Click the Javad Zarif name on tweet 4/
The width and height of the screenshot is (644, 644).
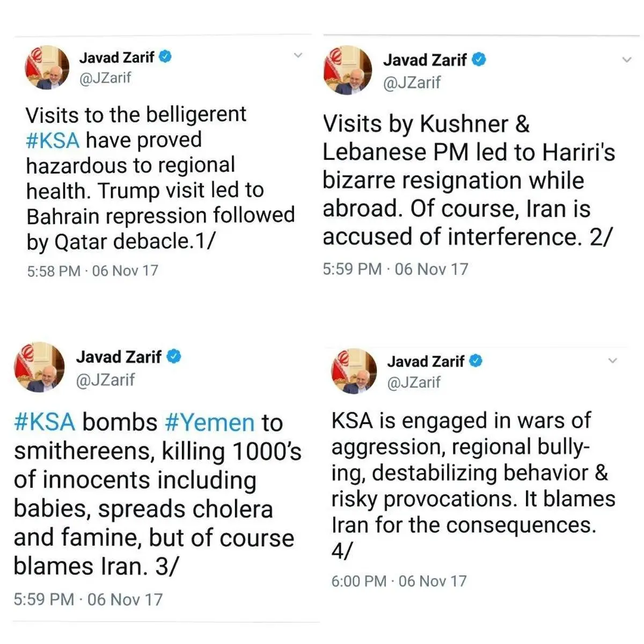[x=426, y=362]
